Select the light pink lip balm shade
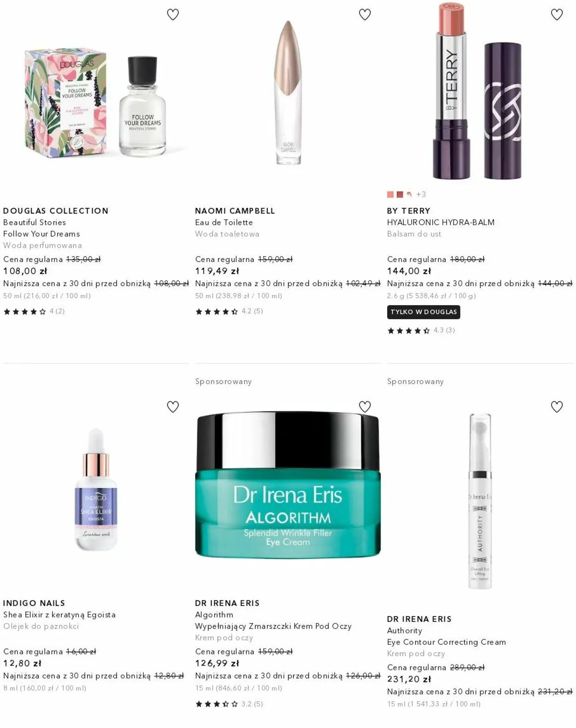 pos(390,194)
